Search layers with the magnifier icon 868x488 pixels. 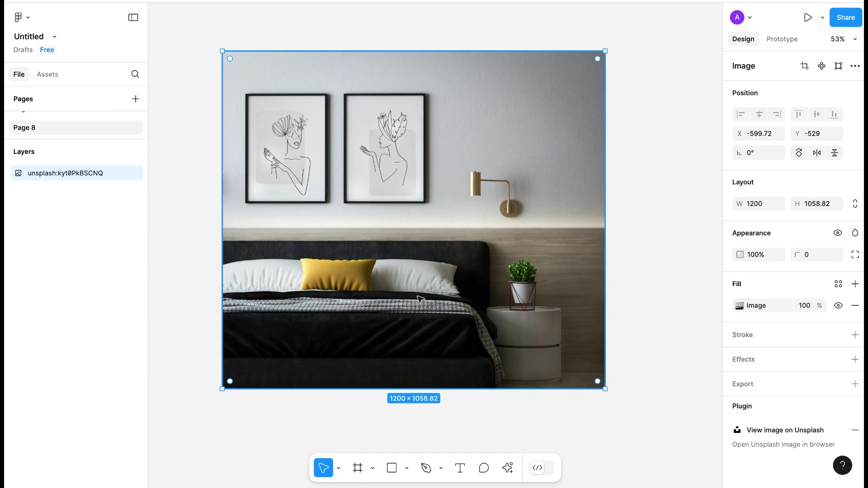(135, 74)
